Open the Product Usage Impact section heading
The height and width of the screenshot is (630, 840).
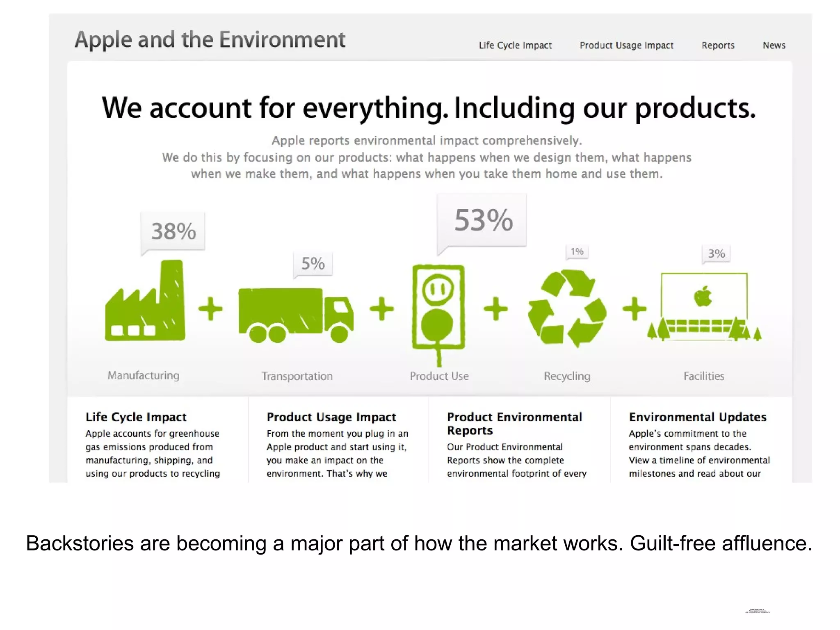(x=331, y=417)
